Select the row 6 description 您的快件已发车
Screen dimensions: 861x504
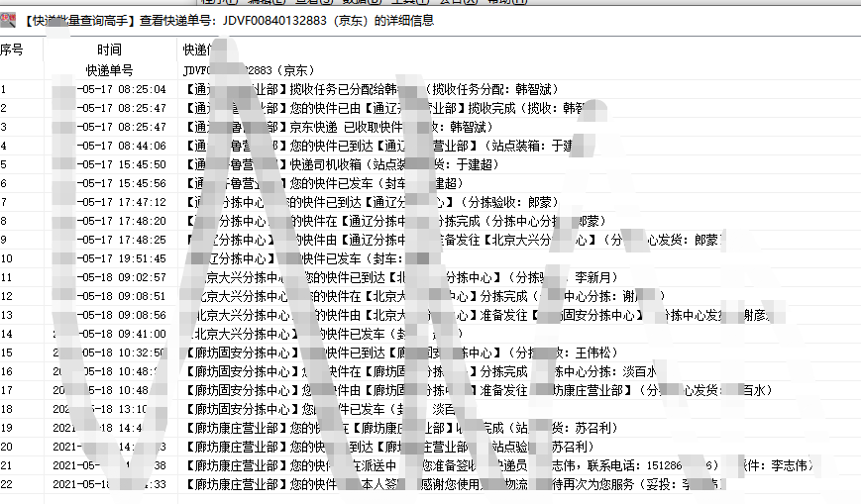point(325,183)
